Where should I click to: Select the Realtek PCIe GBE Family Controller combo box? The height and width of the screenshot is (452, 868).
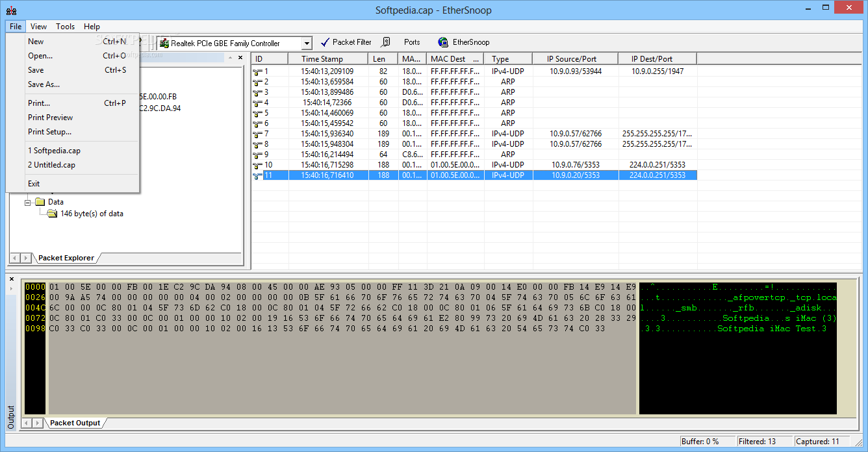pos(235,44)
